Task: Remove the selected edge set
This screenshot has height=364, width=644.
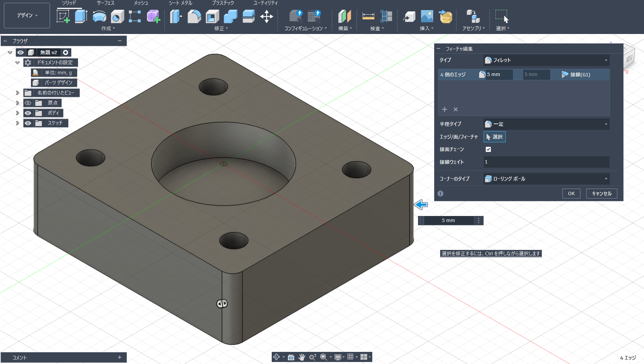Action: click(456, 109)
